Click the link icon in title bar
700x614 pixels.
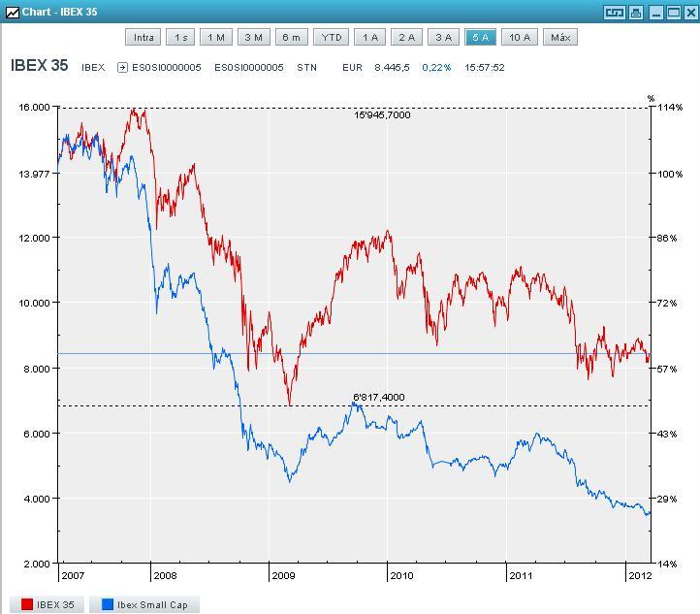click(x=614, y=13)
